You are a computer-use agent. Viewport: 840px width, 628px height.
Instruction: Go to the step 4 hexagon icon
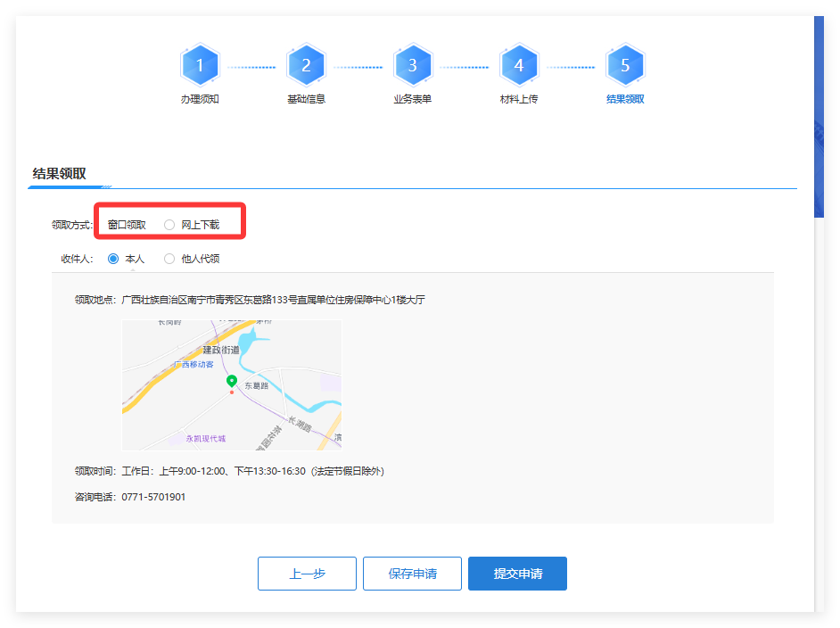coord(518,65)
